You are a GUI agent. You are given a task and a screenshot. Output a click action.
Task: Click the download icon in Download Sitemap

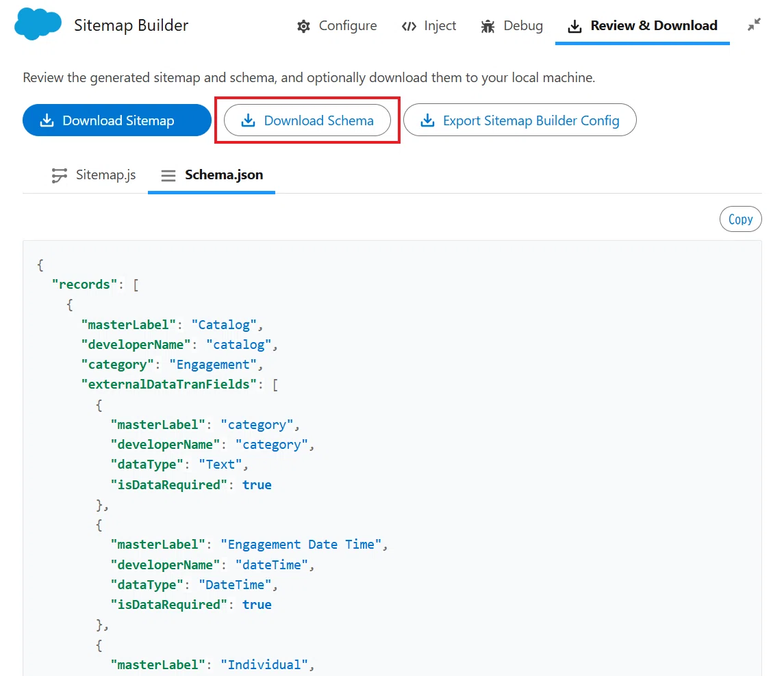pyautogui.click(x=47, y=120)
